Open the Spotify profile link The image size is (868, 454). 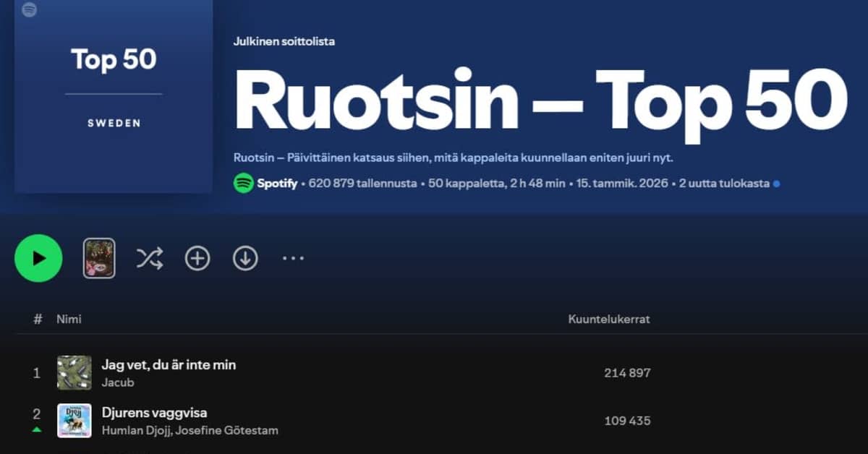277,184
